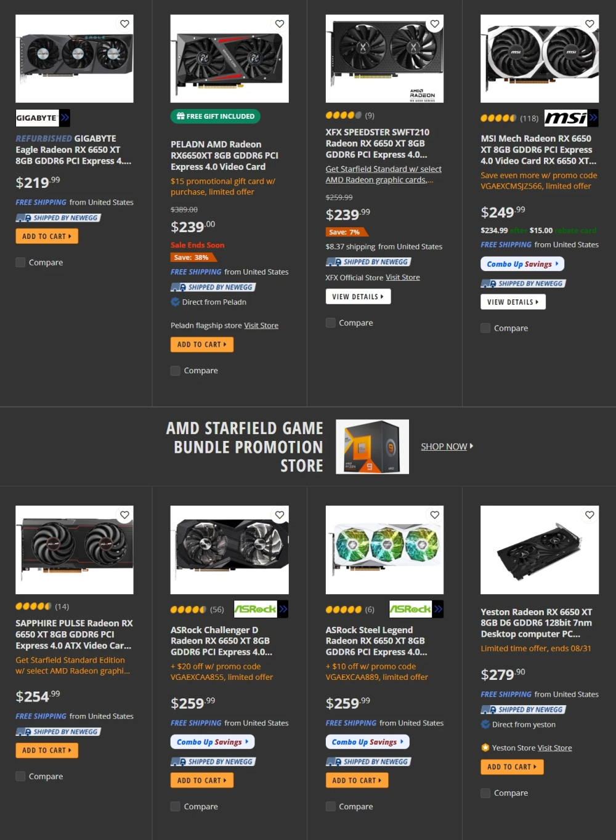Image resolution: width=616 pixels, height=840 pixels.
Task: Visit Store link for Peladn flagship store
Action: 261,326
